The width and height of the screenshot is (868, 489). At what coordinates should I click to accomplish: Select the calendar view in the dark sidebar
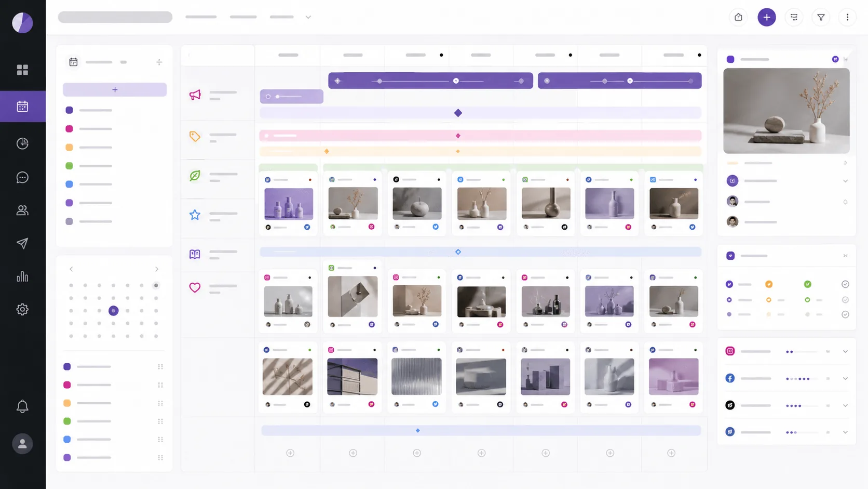tap(22, 107)
